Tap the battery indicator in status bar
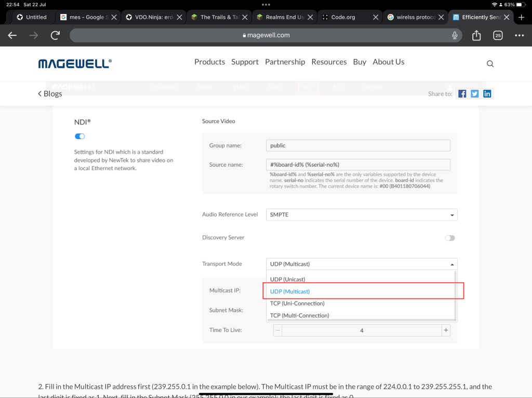This screenshot has height=398, width=532. 521,5
